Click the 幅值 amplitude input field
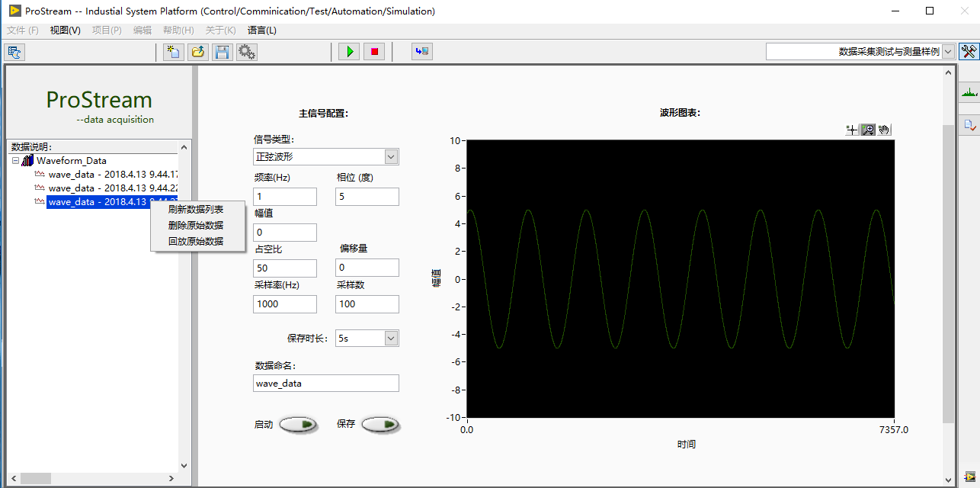The width and height of the screenshot is (980, 488). click(x=285, y=233)
